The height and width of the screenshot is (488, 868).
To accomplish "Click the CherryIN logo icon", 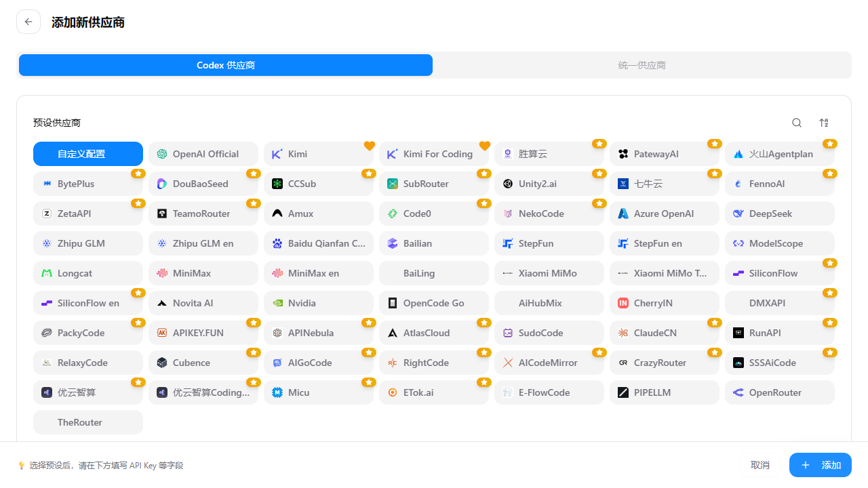I will (623, 303).
